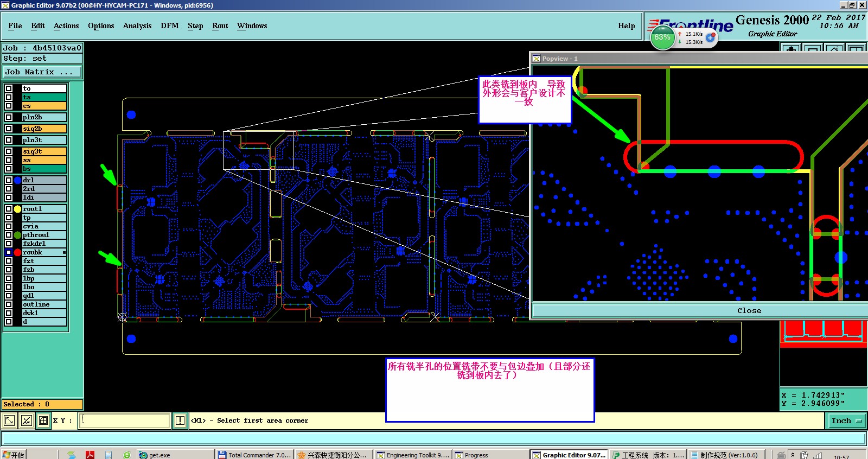Viewport: 868px width, 459px height.
Task: Select layer fzb in the layer list
Action: click(44, 270)
